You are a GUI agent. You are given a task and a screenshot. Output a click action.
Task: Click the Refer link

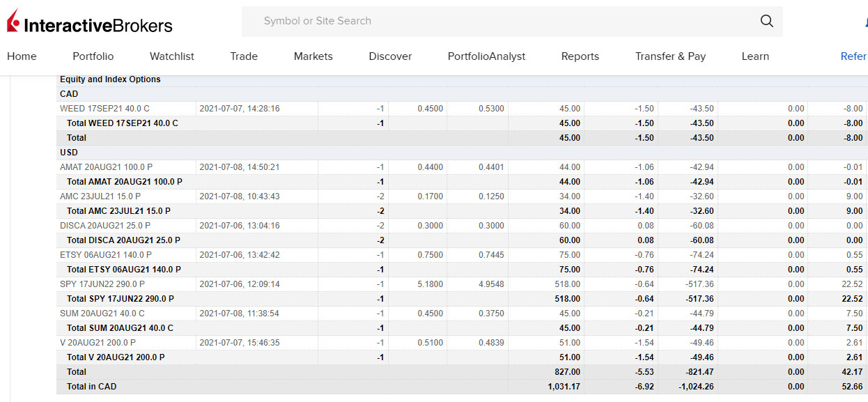click(853, 56)
